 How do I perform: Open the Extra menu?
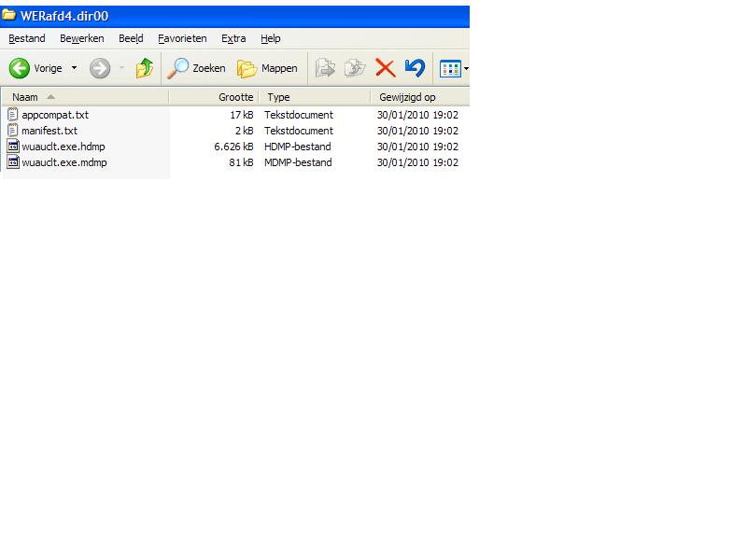coord(233,38)
